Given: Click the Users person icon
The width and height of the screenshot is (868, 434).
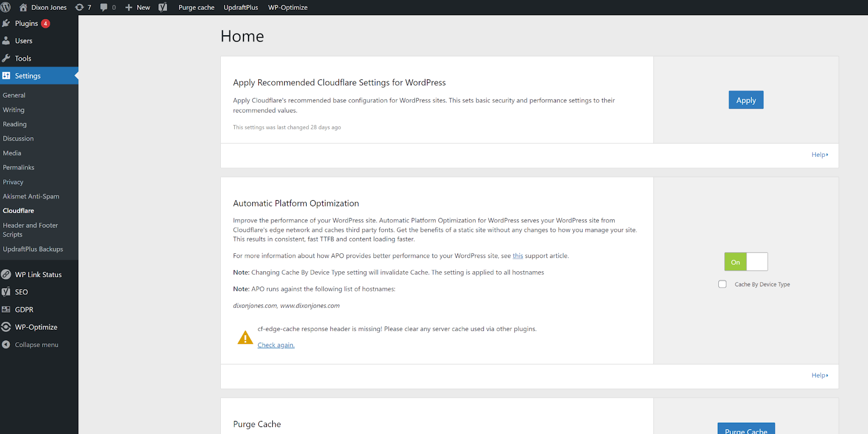Looking at the screenshot, I should coord(6,41).
